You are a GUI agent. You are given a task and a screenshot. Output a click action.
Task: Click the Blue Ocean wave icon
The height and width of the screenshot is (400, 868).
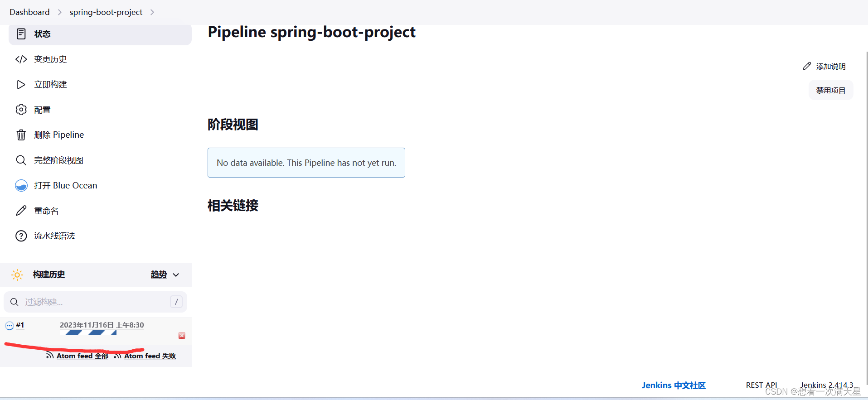21,186
